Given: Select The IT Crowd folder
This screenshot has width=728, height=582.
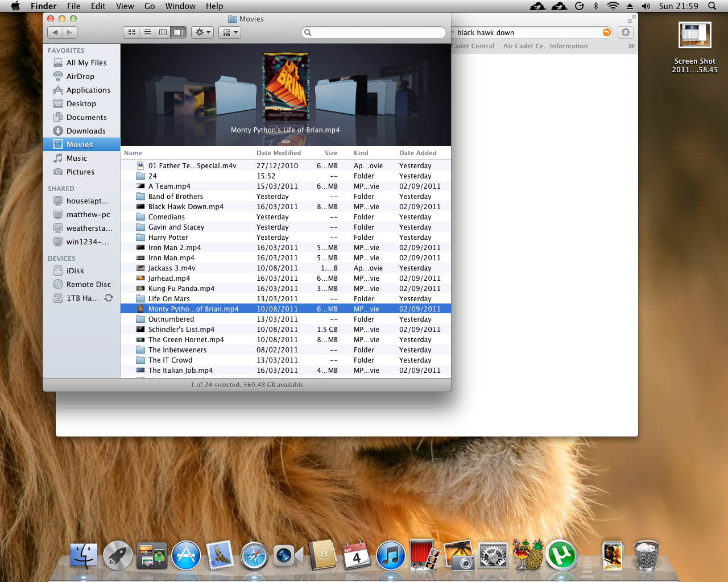Looking at the screenshot, I should point(286,360).
